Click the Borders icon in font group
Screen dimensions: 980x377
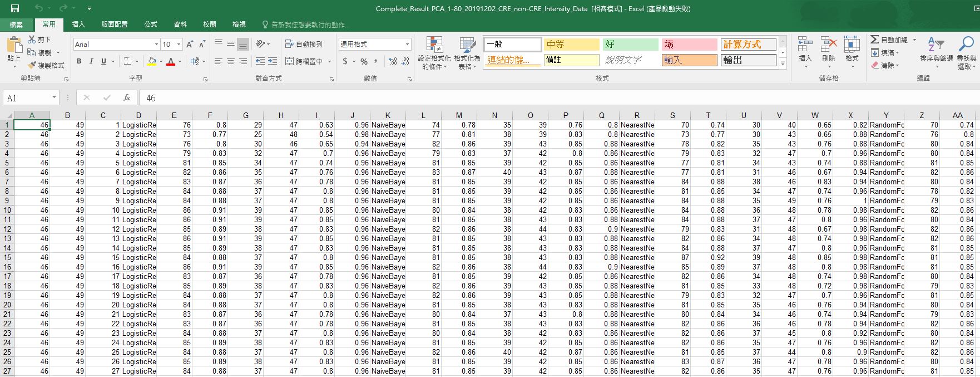tap(128, 61)
